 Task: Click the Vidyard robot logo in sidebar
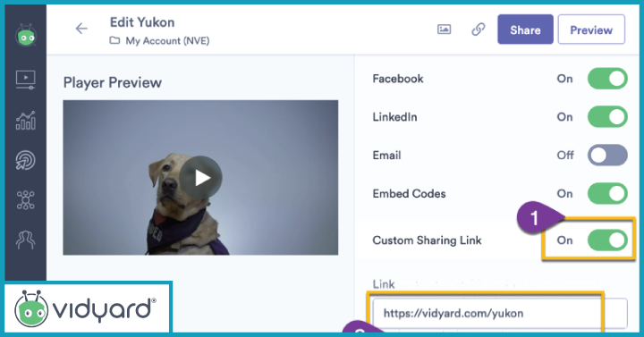[x=26, y=35]
